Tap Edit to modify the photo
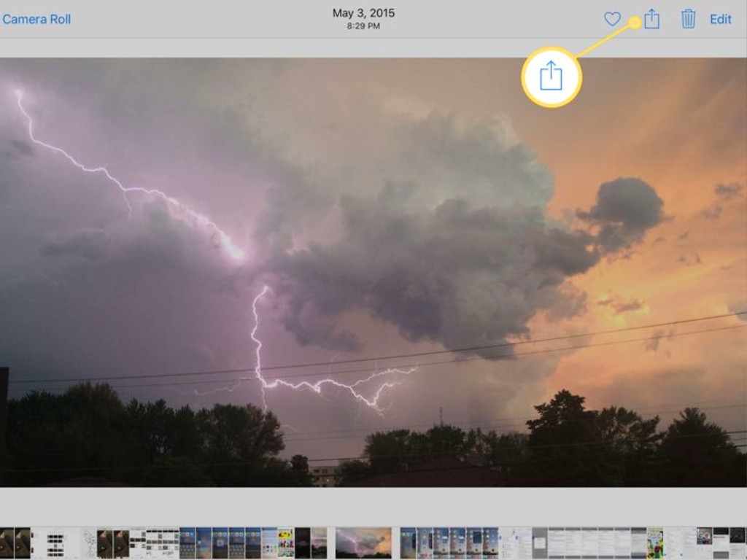 [720, 19]
